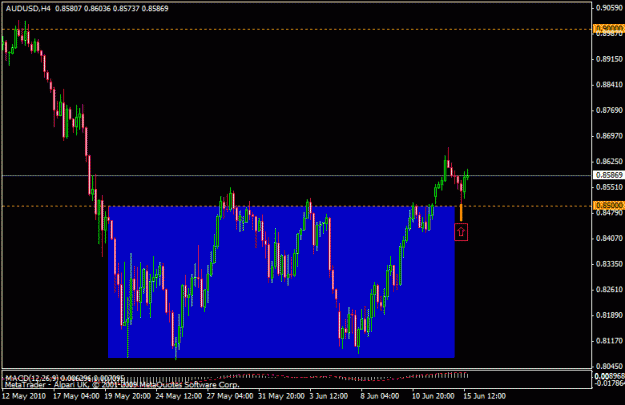Click the 0.81170 price axis value
Viewport: 625px width, 405px height.
pos(609,341)
